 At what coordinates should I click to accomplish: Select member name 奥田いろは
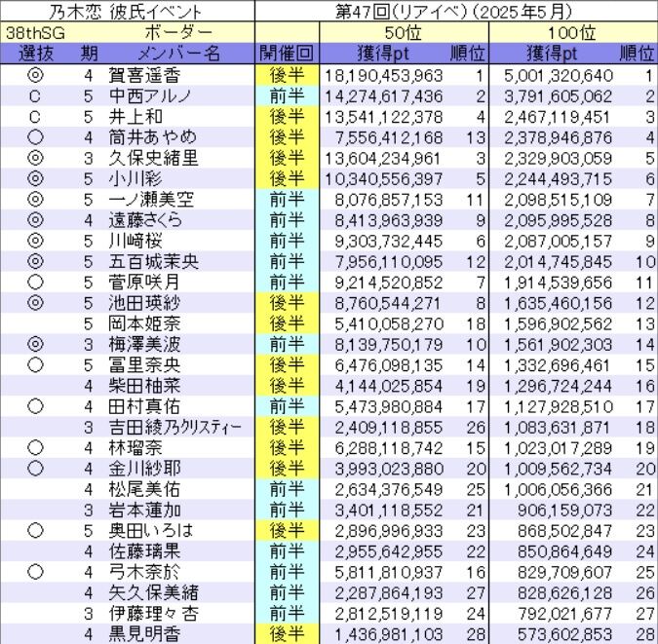[151, 531]
